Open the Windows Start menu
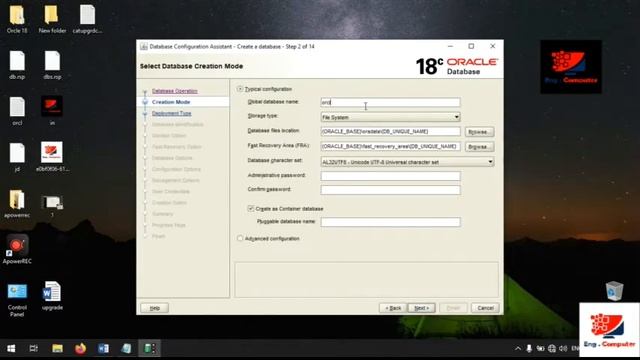Image resolution: width=640 pixels, height=360 pixels. pyautogui.click(x=11, y=349)
